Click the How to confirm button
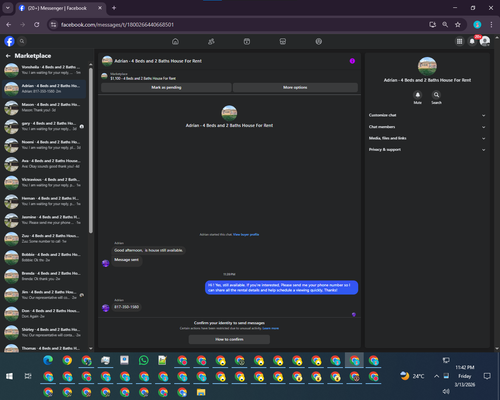500x400 pixels. 229,339
